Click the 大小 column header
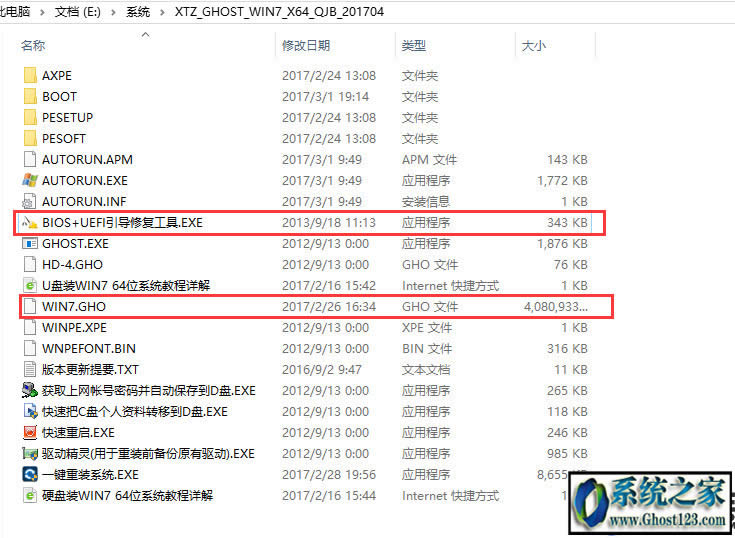Image resolution: width=735 pixels, height=538 pixels. (534, 46)
